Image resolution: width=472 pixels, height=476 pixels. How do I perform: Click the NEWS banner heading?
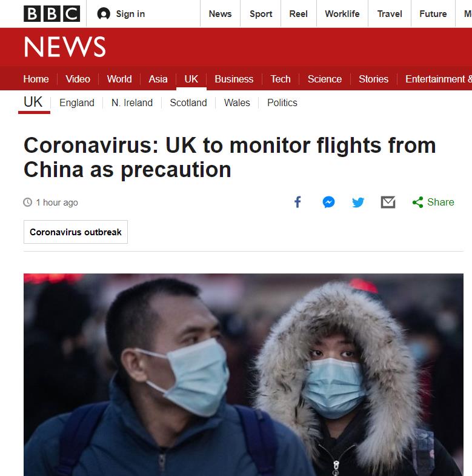(65, 47)
